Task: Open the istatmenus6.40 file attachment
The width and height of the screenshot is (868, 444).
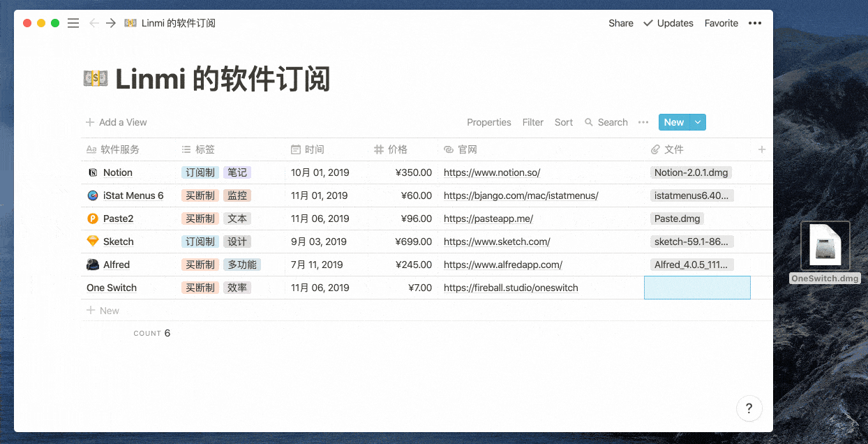Action: click(691, 195)
